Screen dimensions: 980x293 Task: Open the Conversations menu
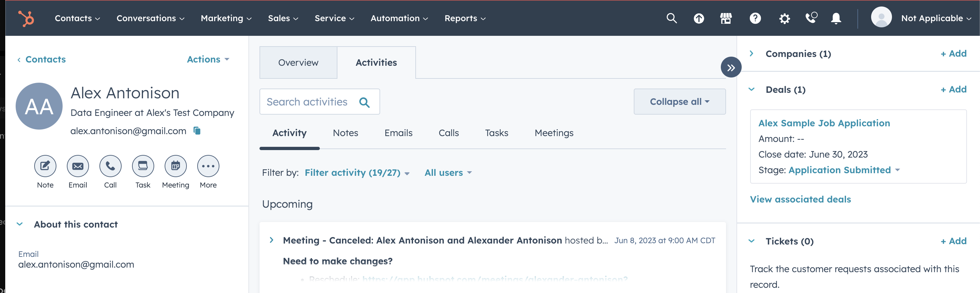pos(150,18)
